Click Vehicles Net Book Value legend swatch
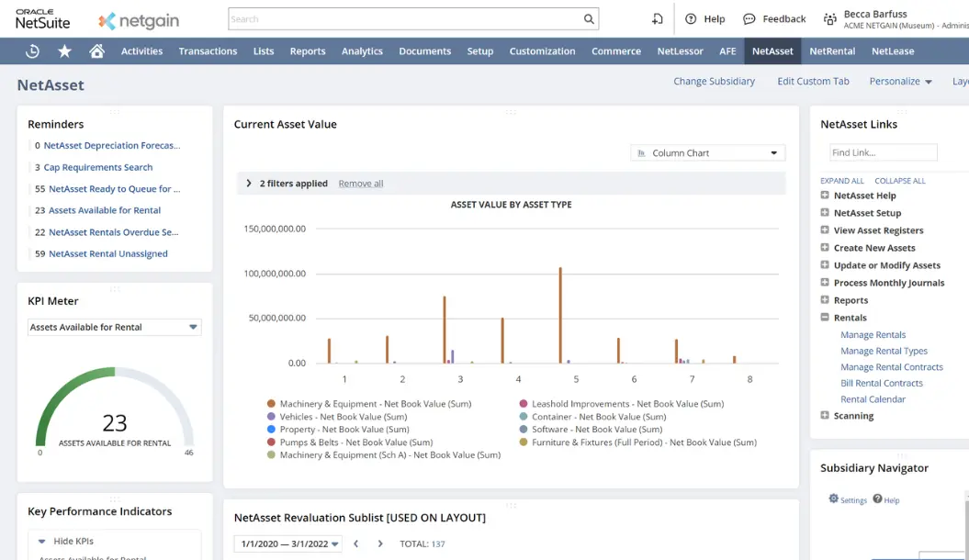 tap(271, 417)
